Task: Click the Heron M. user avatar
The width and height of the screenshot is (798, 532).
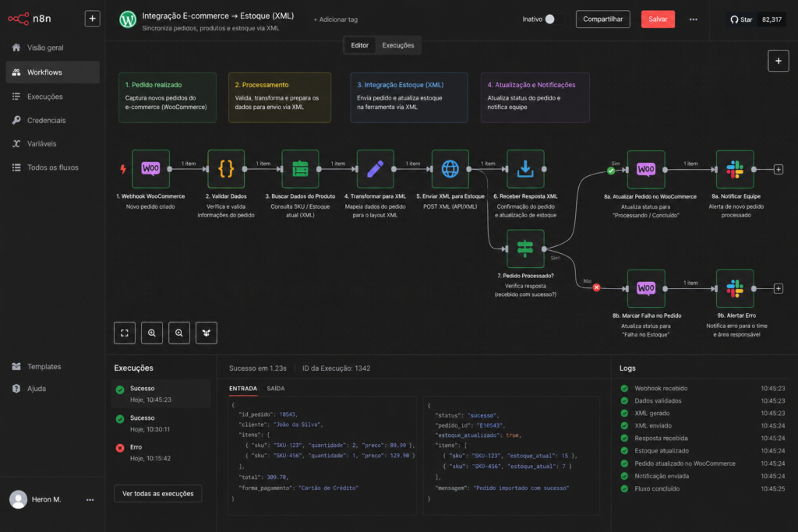Action: point(19,499)
